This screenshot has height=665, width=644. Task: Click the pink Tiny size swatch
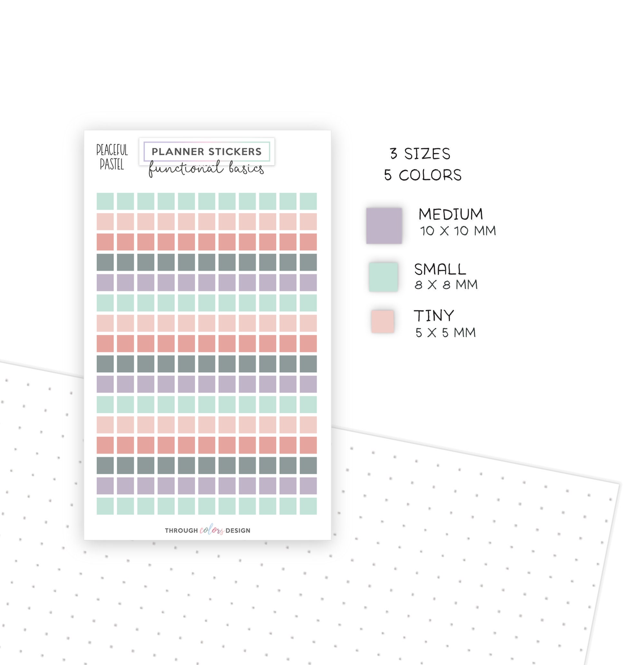pyautogui.click(x=383, y=321)
